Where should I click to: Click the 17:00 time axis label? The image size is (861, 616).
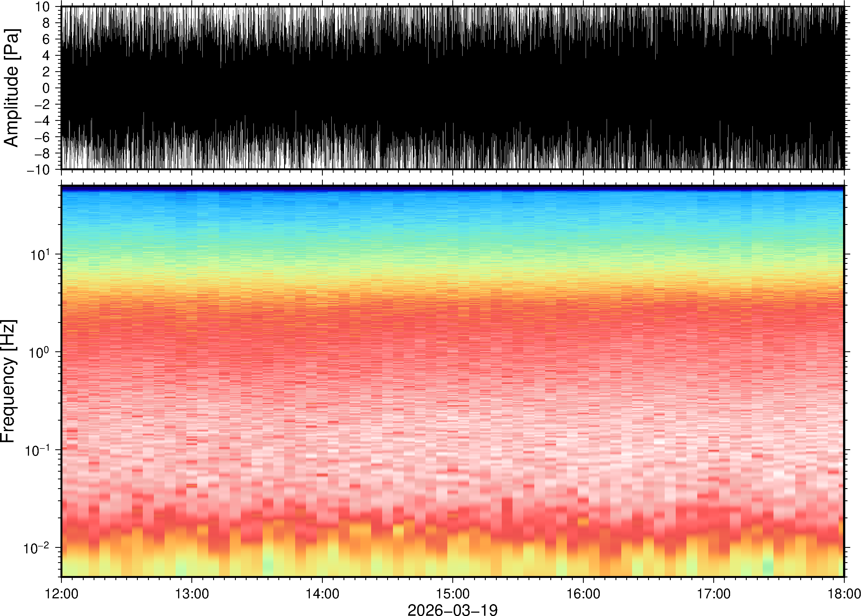[x=714, y=594]
